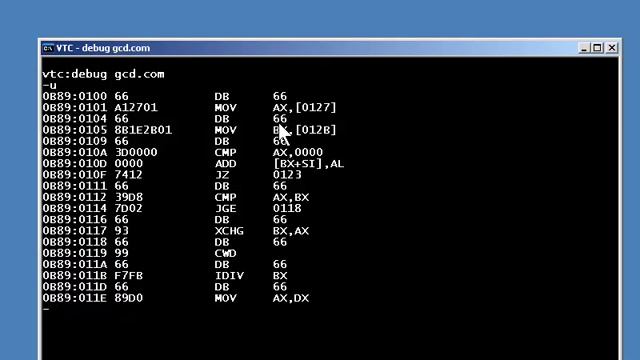Click opcode bytes 8B1E2B01
The width and height of the screenshot is (640, 360).
(143, 130)
